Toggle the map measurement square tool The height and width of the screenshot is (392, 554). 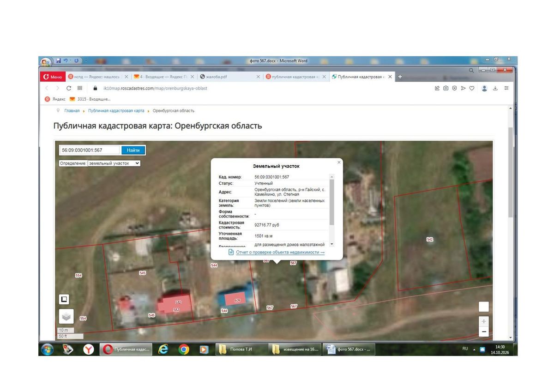(64, 299)
